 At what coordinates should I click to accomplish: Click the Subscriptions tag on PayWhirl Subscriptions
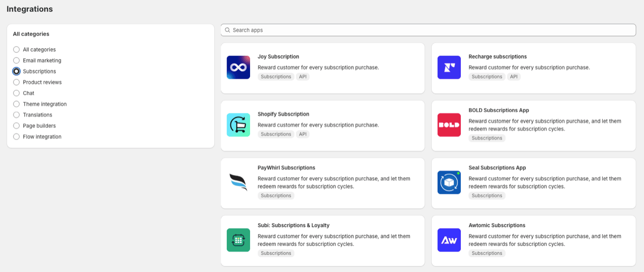point(276,195)
